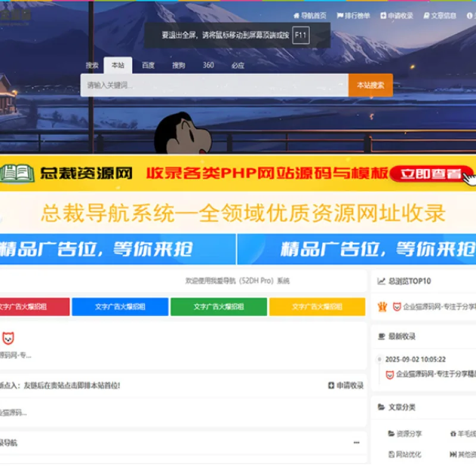Select the 本站 search tab

[x=118, y=65]
